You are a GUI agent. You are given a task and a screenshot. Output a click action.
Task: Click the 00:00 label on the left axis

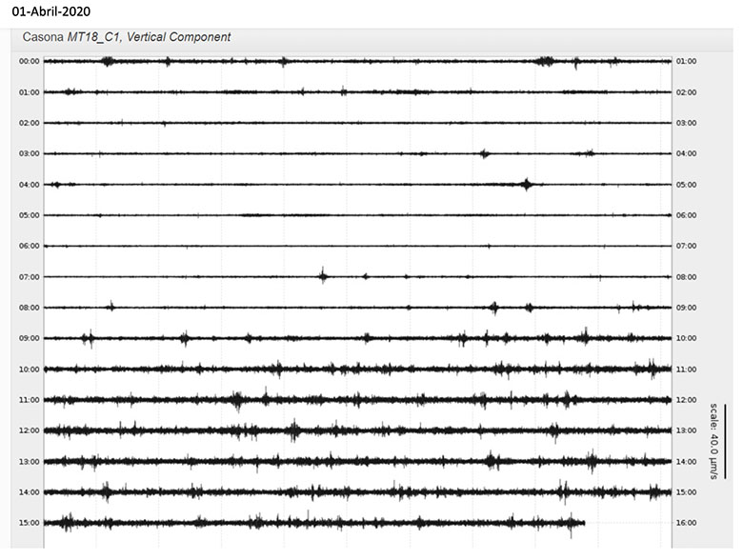point(29,61)
